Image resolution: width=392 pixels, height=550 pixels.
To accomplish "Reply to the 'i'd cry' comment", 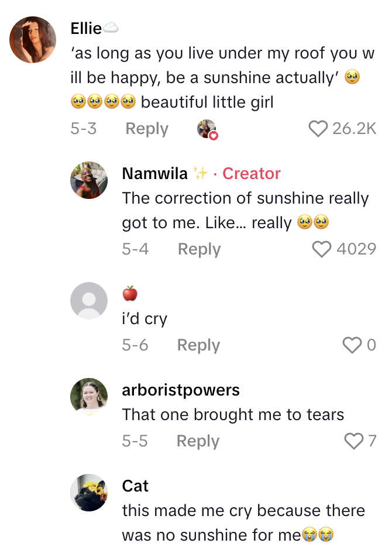I will [x=198, y=345].
